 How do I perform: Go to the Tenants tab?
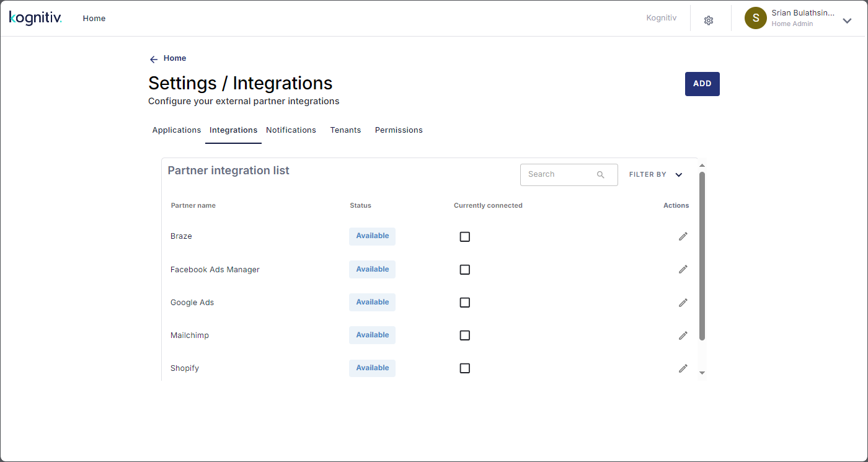coord(345,130)
